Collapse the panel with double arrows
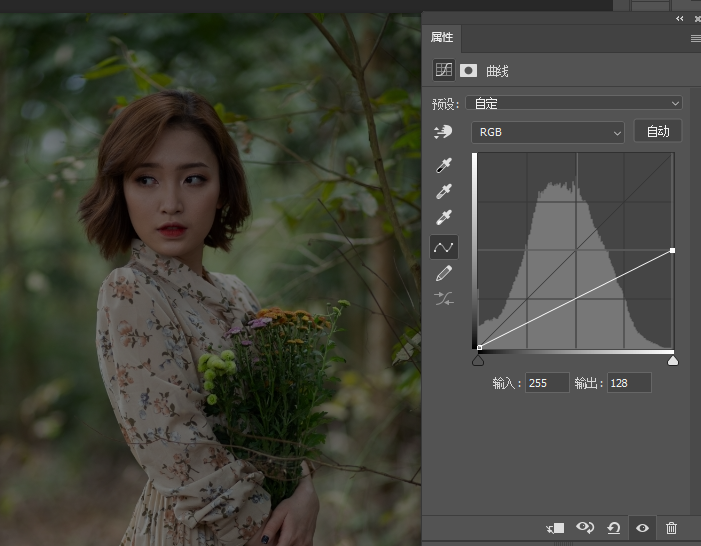 680,18
